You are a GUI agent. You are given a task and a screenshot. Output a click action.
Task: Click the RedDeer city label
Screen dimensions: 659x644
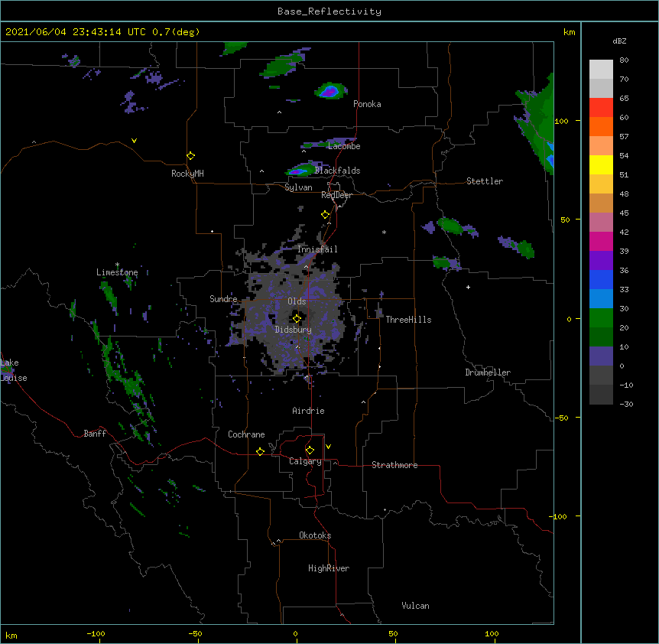click(x=336, y=195)
